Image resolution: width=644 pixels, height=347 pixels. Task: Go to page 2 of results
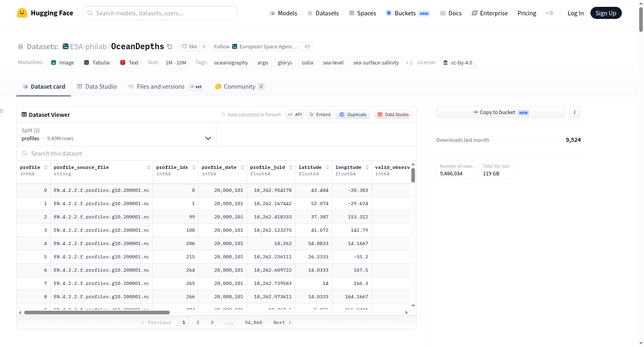click(x=198, y=322)
